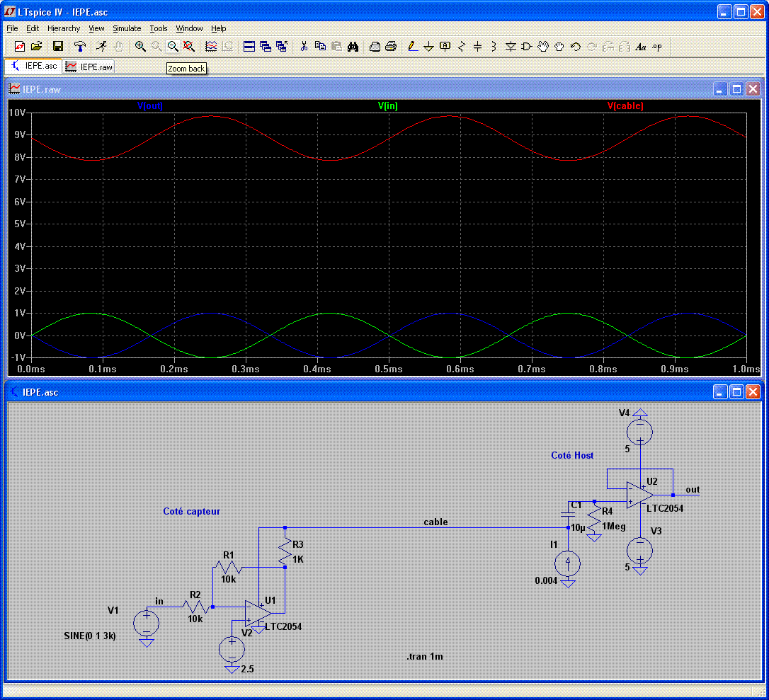The image size is (769, 700).
Task: Click the green V(in) trace label
Action: point(387,106)
